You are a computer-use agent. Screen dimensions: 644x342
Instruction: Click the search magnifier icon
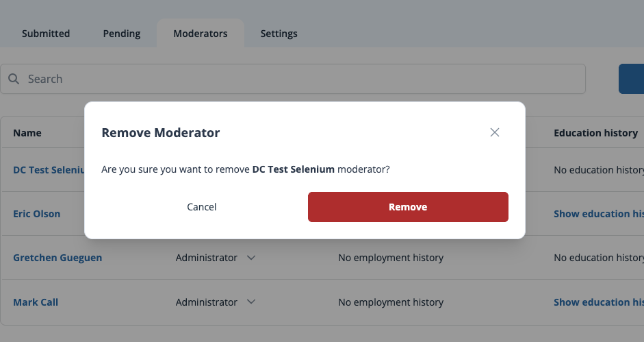[x=14, y=79]
